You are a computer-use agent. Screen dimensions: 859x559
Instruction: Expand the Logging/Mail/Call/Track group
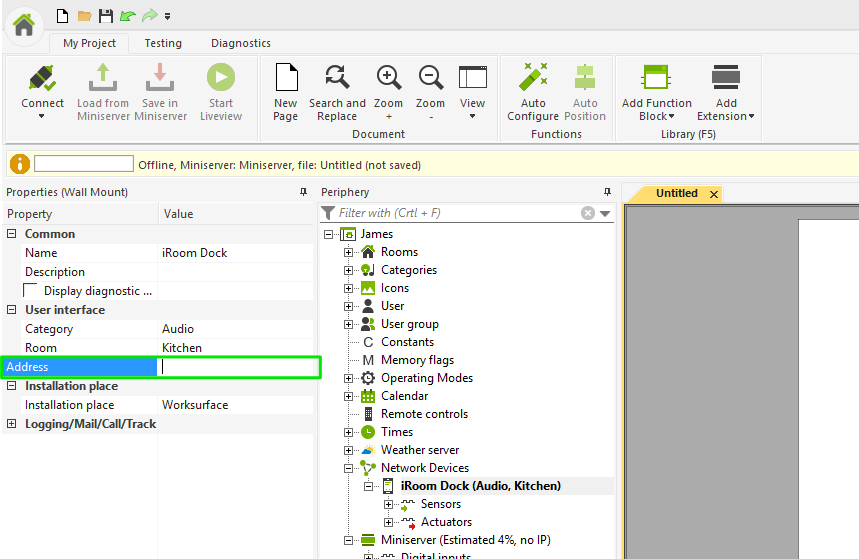click(x=12, y=424)
